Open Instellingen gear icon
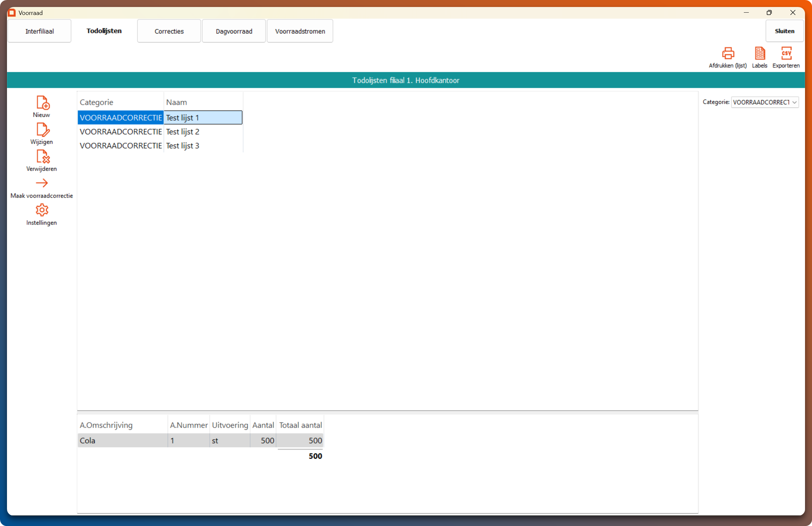The height and width of the screenshot is (526, 812). 42,210
